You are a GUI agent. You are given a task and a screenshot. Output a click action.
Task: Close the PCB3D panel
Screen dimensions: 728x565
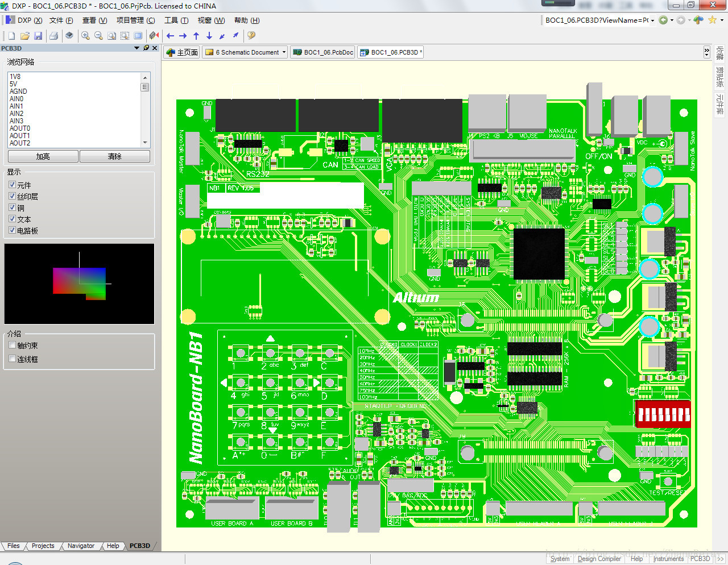tap(155, 48)
